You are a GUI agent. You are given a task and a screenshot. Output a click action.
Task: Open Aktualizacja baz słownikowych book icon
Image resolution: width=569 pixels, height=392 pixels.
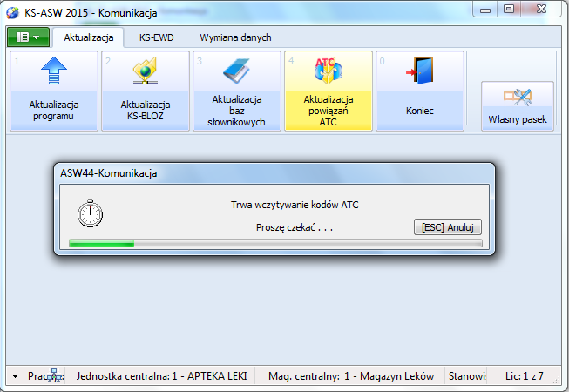[237, 71]
